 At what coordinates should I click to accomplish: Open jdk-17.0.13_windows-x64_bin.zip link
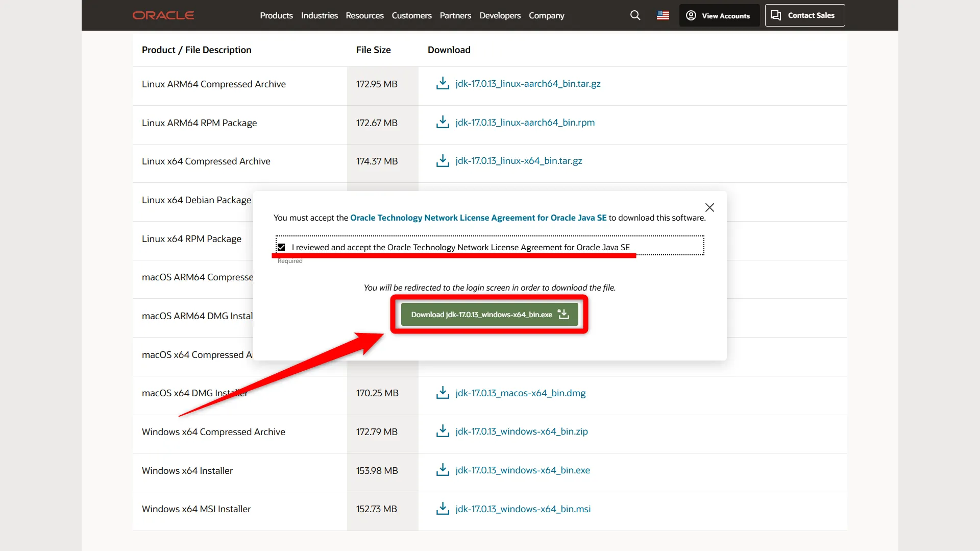pyautogui.click(x=521, y=432)
